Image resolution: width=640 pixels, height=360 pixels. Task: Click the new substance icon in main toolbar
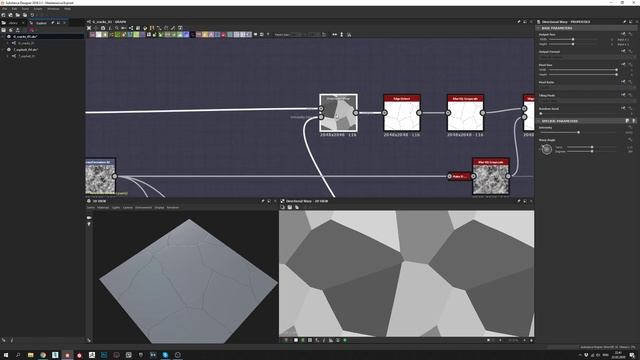4,15
